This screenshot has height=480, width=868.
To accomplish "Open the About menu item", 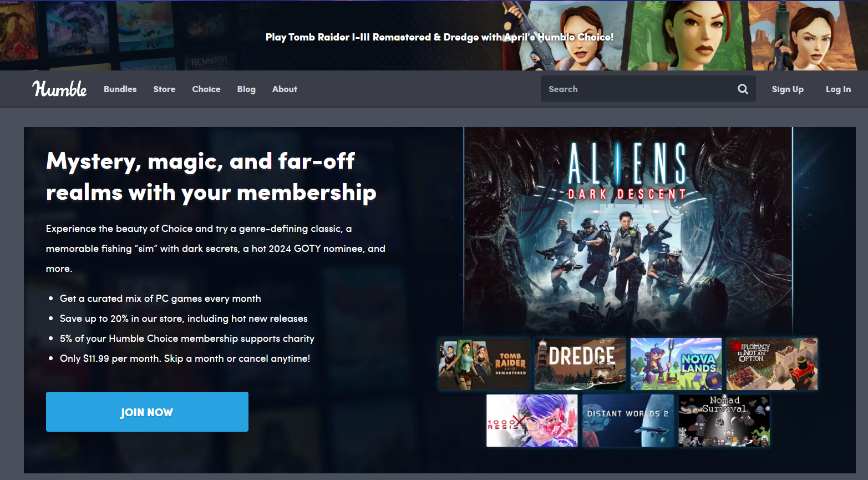I will 285,89.
